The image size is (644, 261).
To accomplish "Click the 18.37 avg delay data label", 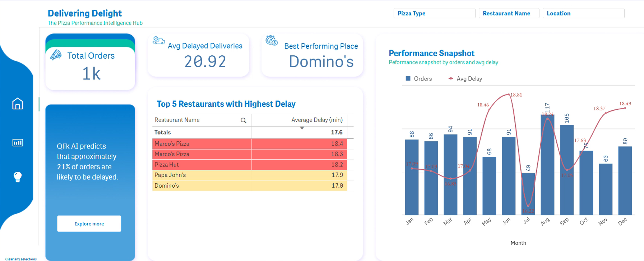I will click(599, 108).
